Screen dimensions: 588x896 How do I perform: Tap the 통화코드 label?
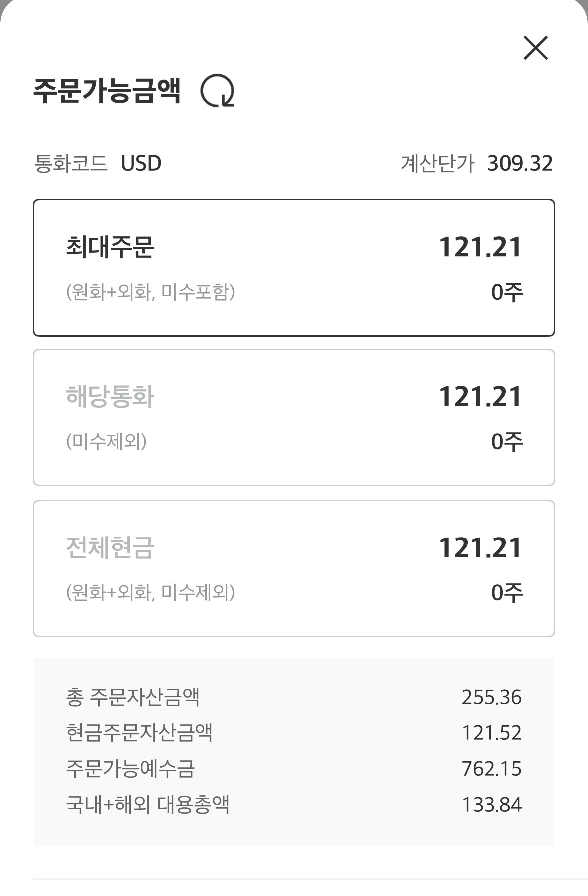(x=71, y=164)
